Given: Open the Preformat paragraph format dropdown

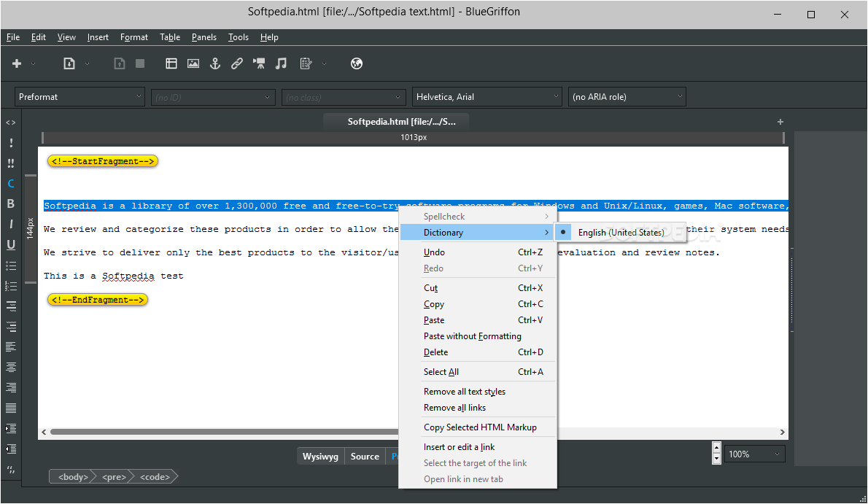Looking at the screenshot, I should coord(80,97).
